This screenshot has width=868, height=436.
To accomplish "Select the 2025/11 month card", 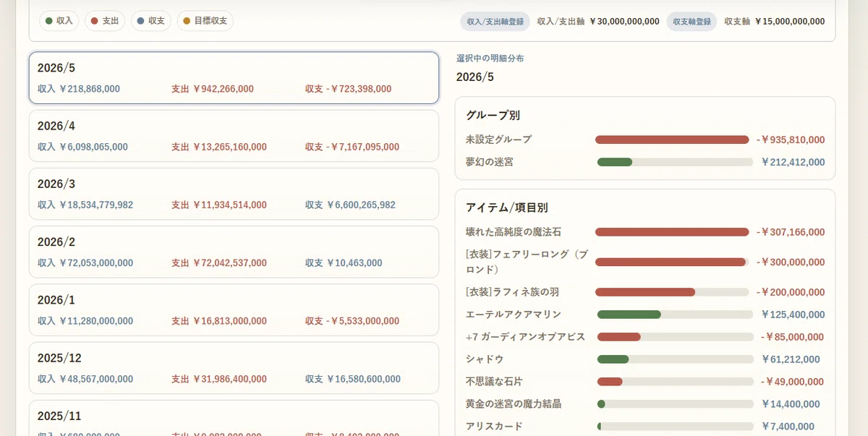I will click(x=234, y=418).
